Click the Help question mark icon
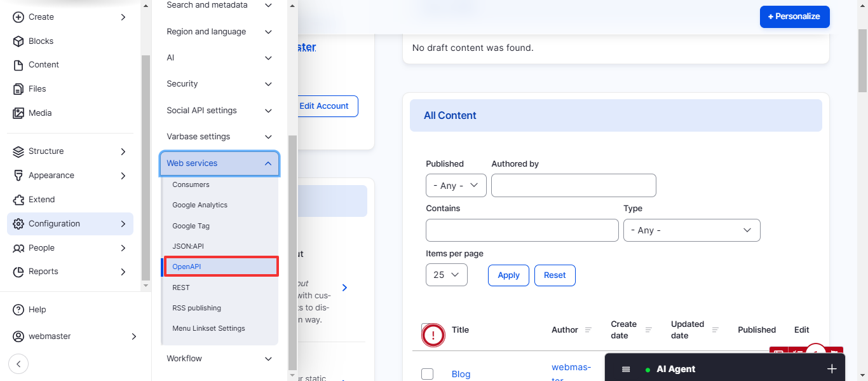The image size is (868, 381). pyautogui.click(x=18, y=310)
